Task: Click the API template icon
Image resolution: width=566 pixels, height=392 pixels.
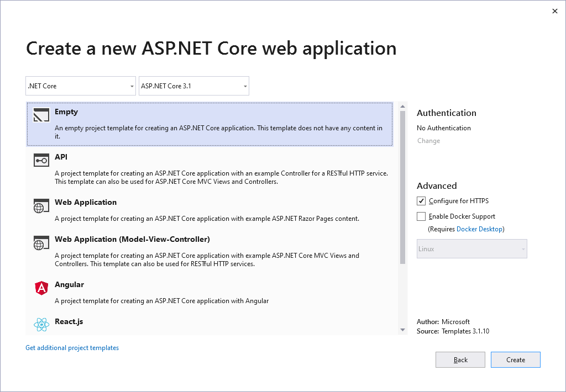Action: [41, 160]
